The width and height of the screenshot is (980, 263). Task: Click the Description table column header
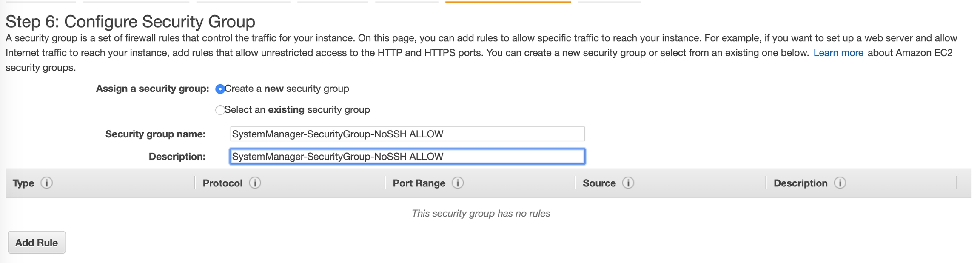point(800,183)
